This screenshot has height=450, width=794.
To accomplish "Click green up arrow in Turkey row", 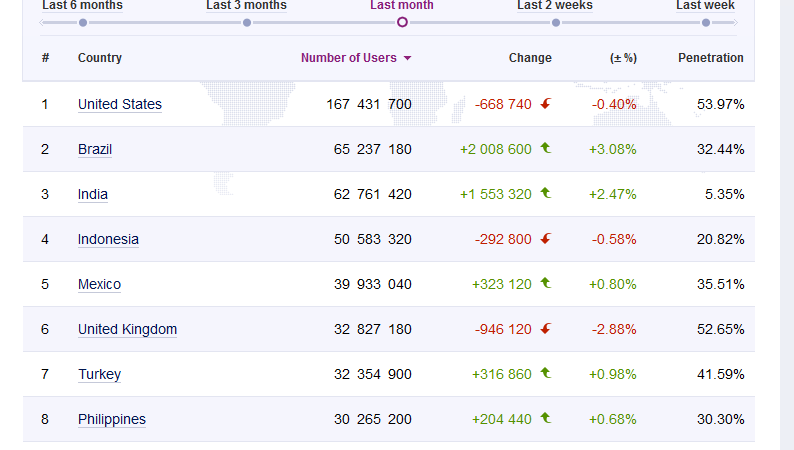I will tap(546, 373).
